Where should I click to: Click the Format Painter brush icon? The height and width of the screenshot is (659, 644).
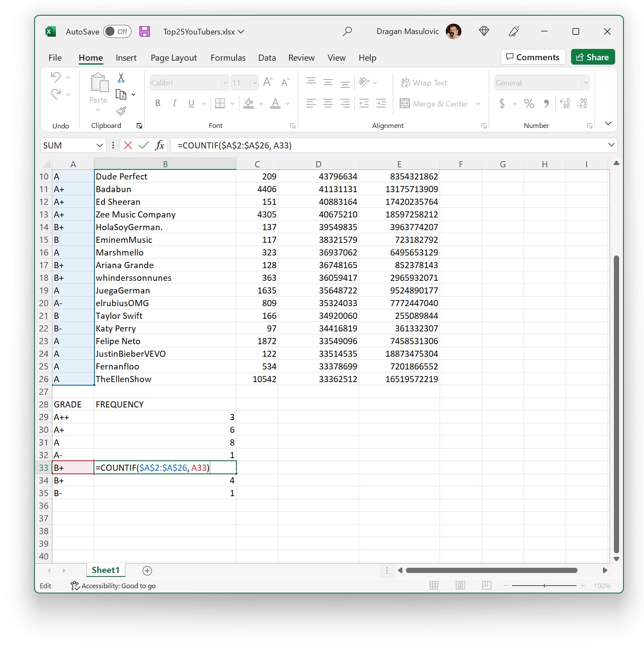[x=121, y=111]
